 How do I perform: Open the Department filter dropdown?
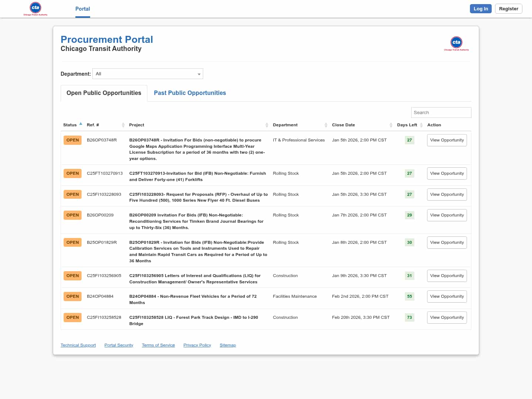[x=148, y=74]
